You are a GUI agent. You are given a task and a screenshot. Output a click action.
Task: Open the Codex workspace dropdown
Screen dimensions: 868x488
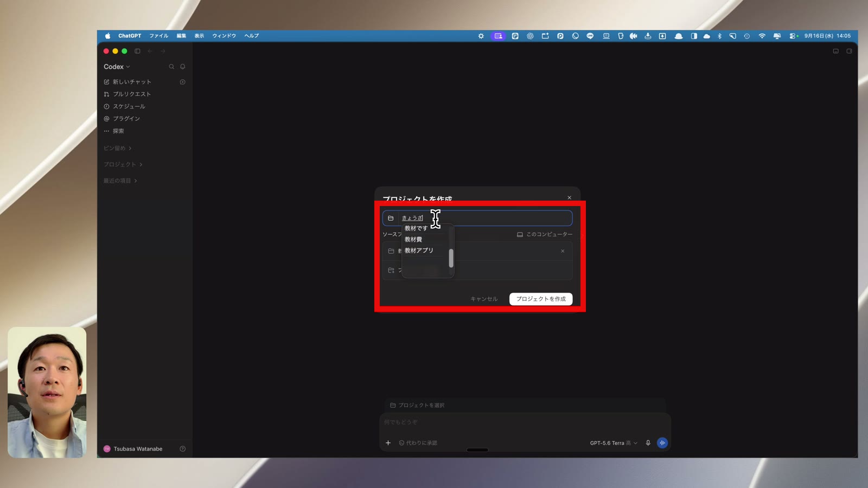coord(117,67)
